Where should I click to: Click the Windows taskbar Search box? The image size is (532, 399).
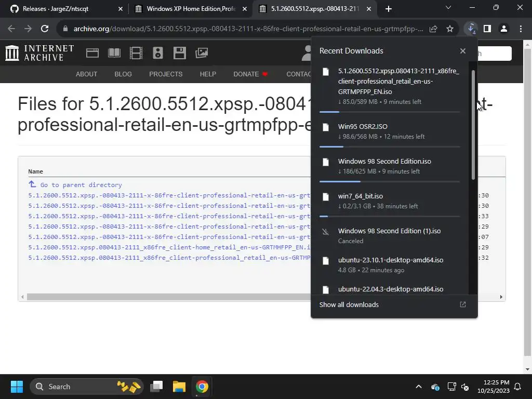coord(87,387)
